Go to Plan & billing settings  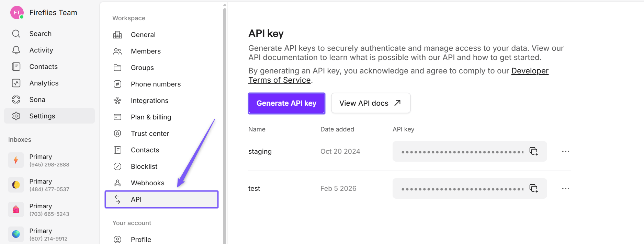click(x=151, y=117)
